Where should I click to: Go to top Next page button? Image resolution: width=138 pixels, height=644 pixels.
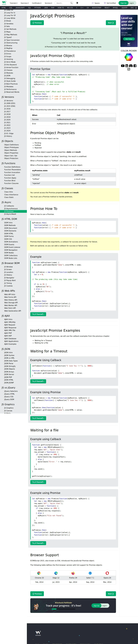point(111,23)
